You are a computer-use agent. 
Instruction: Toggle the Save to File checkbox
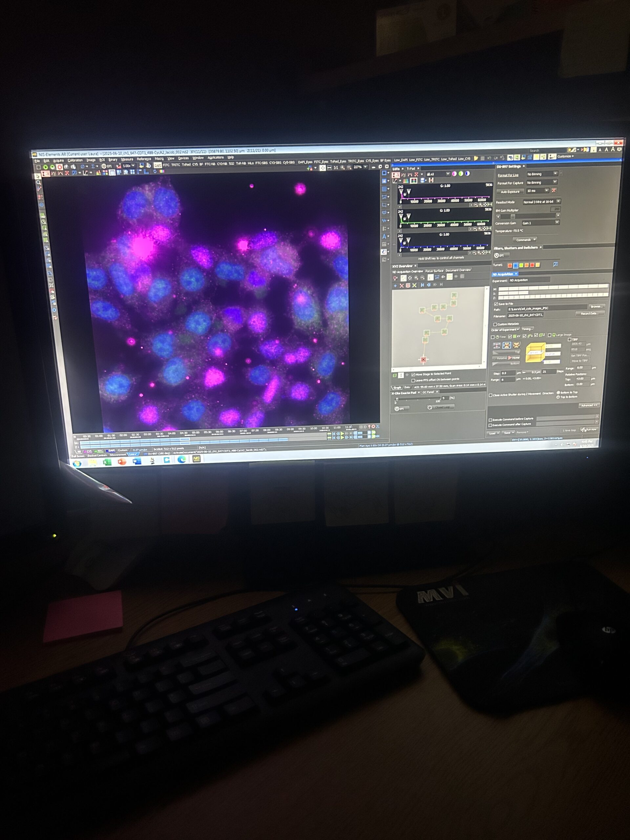(x=495, y=304)
